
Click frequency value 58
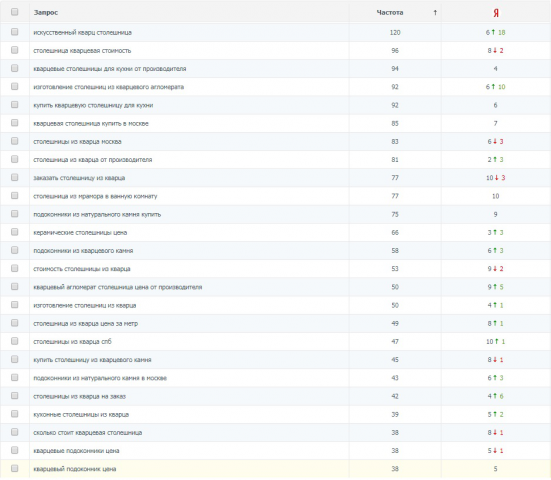click(x=395, y=251)
